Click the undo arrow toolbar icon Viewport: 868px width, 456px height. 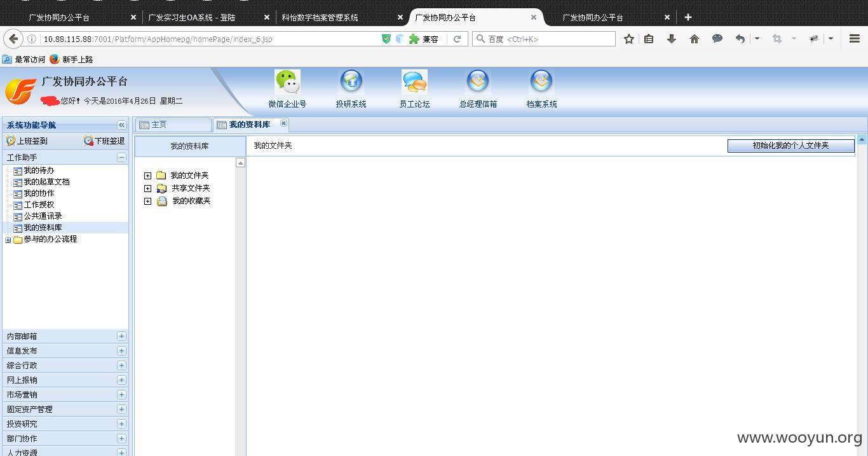click(740, 39)
